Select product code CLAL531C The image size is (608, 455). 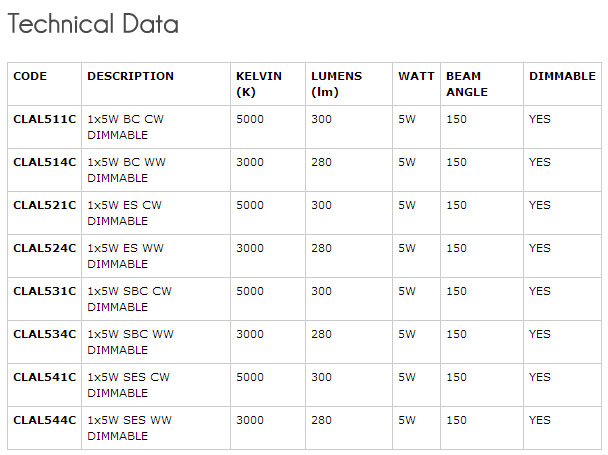click(44, 291)
